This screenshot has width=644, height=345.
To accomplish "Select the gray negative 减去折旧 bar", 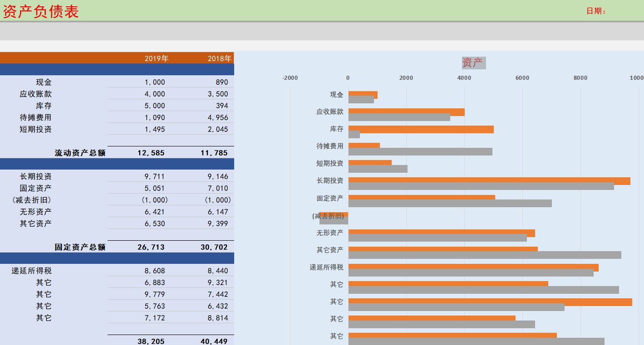I will point(334,220).
